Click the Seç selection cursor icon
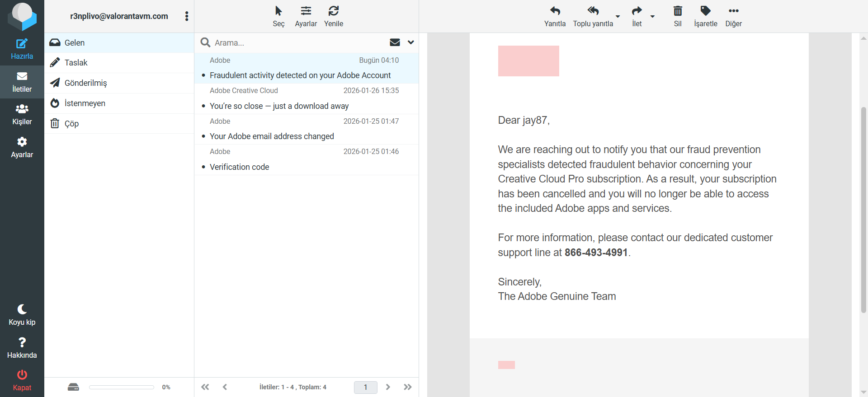This screenshot has height=397, width=868. click(x=278, y=11)
